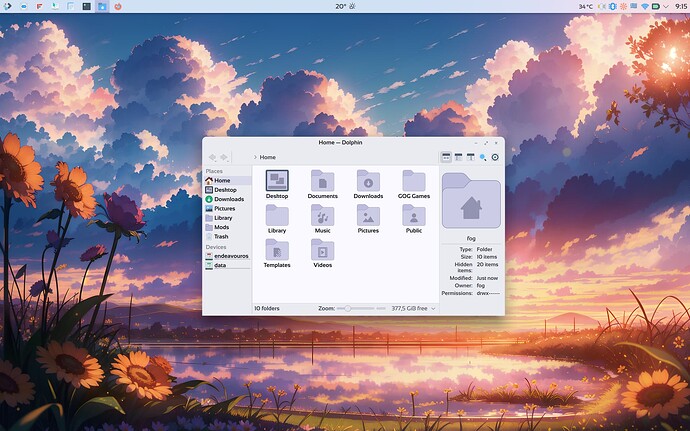The width and height of the screenshot is (690, 431).
Task: Select the endeavouros device
Action: pos(228,256)
